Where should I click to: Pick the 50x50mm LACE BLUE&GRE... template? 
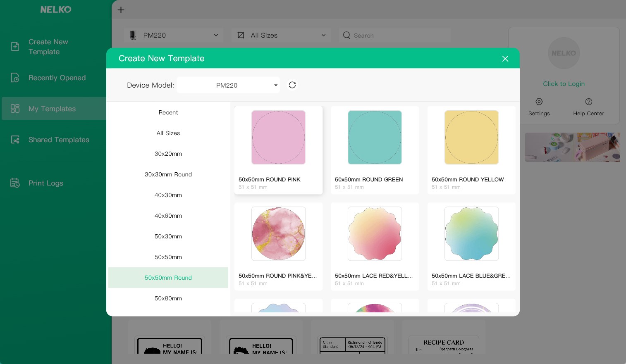471,246
